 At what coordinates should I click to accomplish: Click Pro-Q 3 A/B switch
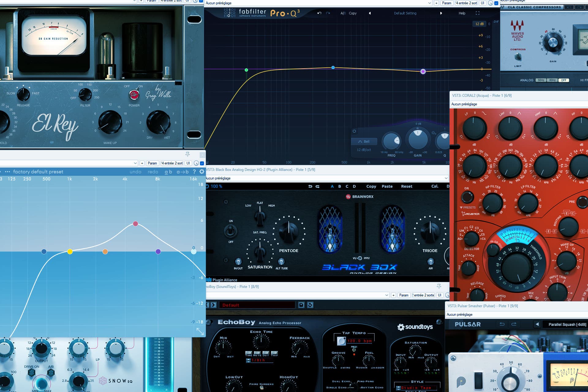click(343, 13)
